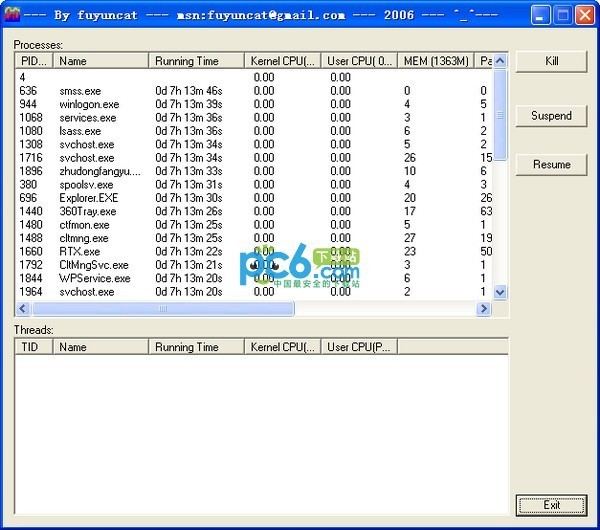This screenshot has height=530, width=600.
Task: Click the Resume button
Action: [551, 165]
